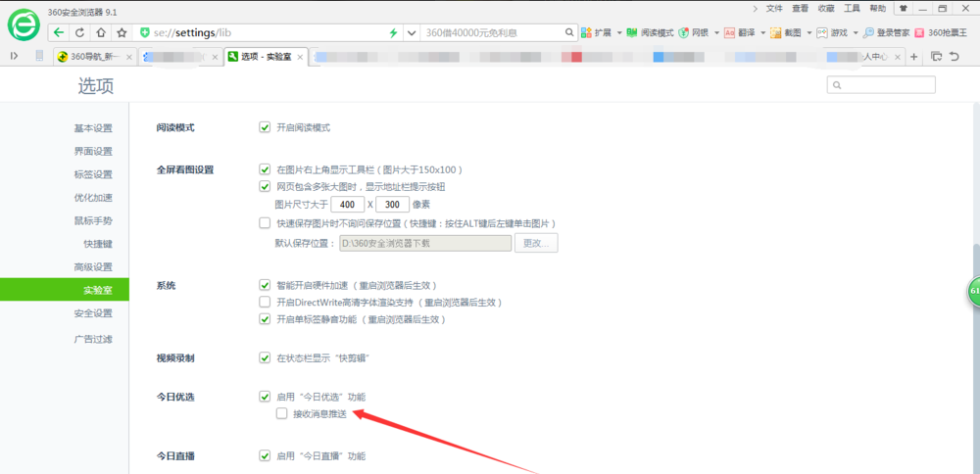Open the 游戏 games icon
This screenshot has width=980, height=474.
tap(822, 33)
